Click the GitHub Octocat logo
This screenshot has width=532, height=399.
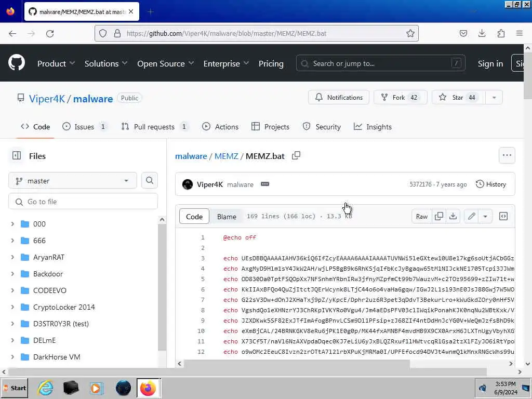pyautogui.click(x=17, y=63)
